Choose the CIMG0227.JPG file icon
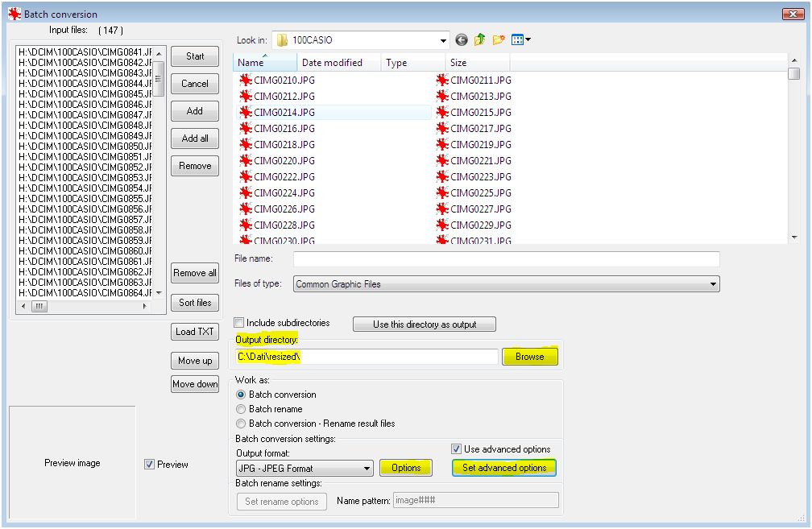Image resolution: width=812 pixels, height=529 pixels. click(x=442, y=209)
